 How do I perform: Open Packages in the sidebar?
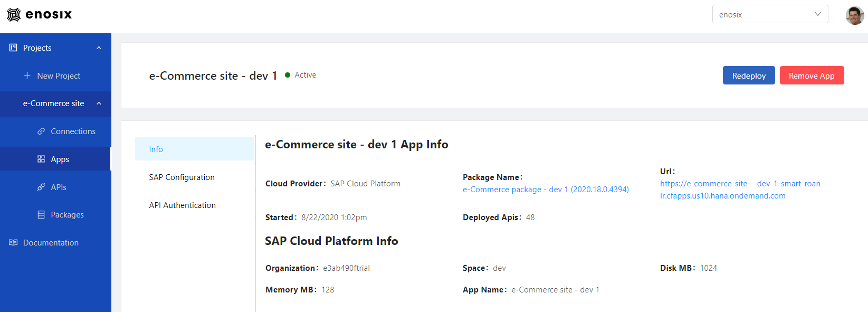pyautogui.click(x=55, y=214)
